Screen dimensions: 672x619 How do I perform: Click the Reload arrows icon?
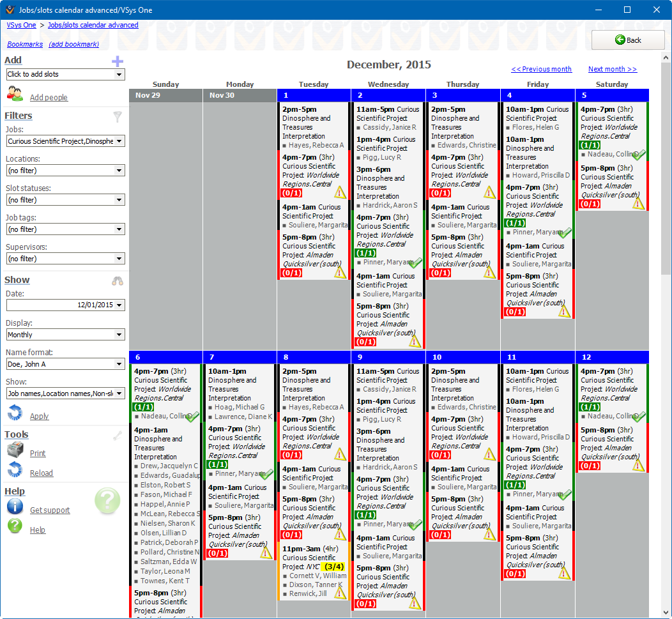coord(15,470)
